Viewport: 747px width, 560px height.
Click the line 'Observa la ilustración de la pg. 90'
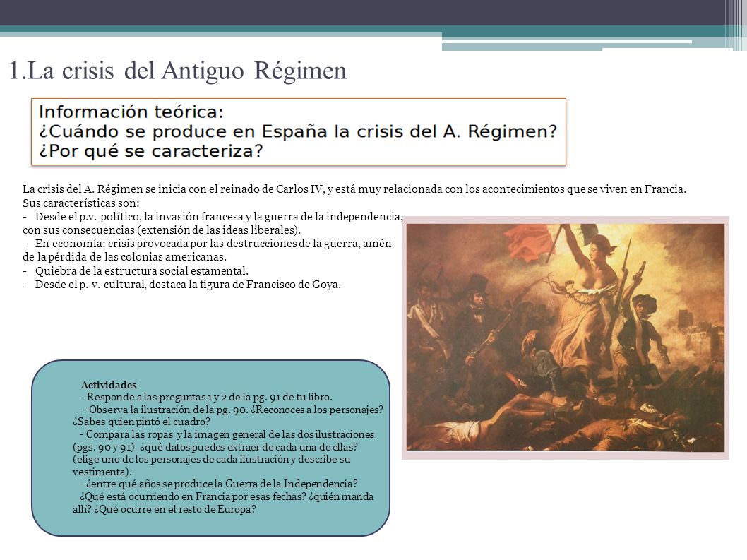click(233, 410)
